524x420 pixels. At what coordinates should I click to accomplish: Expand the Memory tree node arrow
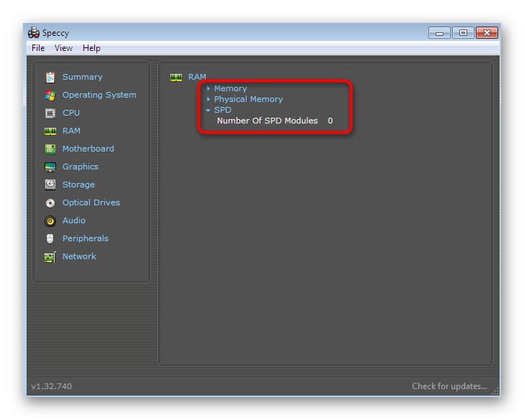(x=208, y=88)
